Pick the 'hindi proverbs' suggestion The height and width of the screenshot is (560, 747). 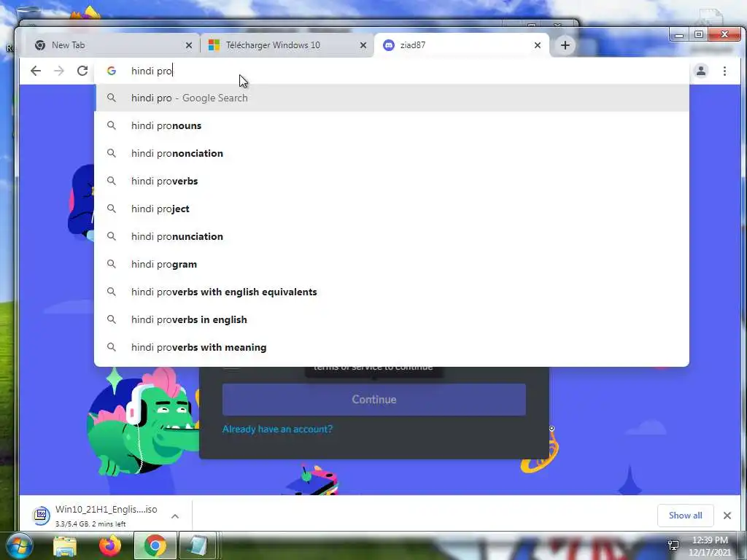[x=392, y=181]
